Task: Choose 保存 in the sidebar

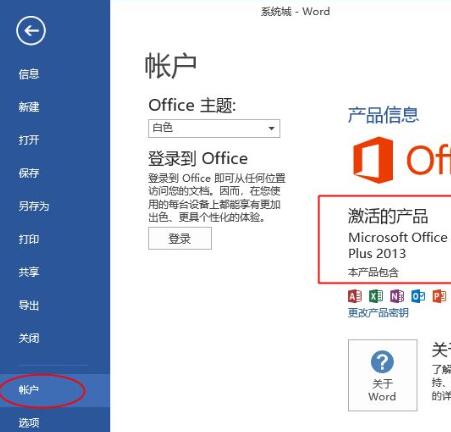Action: (29, 173)
